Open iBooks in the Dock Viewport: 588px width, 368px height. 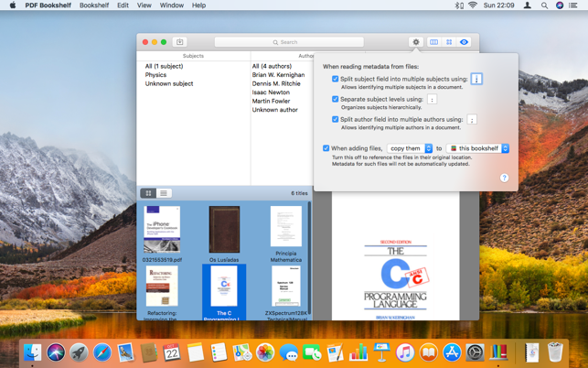point(428,353)
